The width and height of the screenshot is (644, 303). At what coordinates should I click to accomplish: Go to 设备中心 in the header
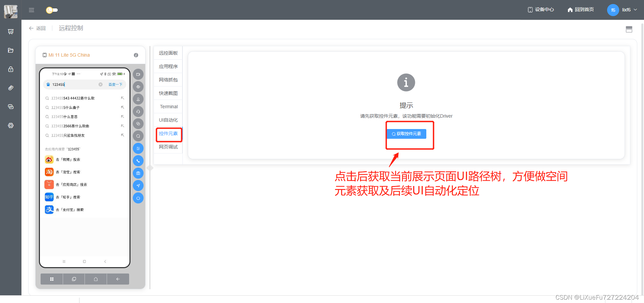click(x=541, y=10)
